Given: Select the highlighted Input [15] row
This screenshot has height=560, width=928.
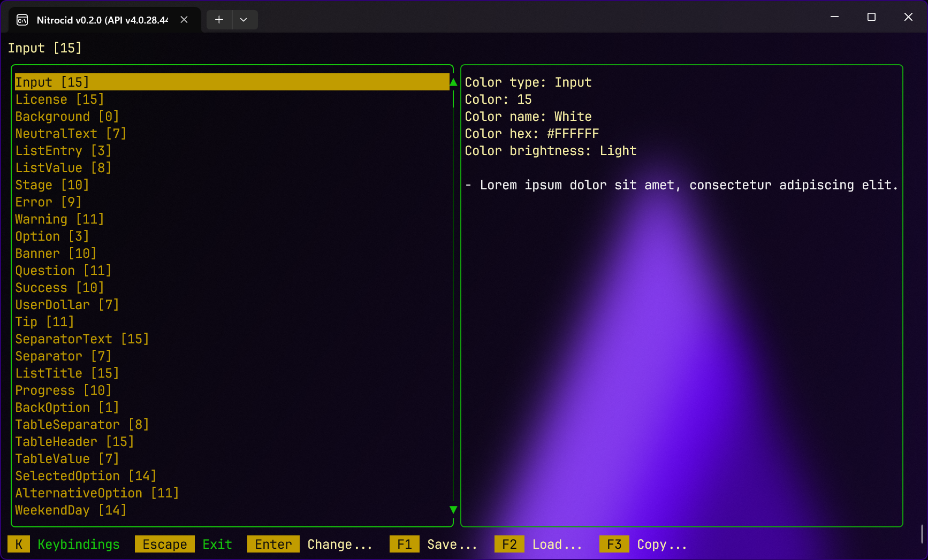Looking at the screenshot, I should [x=52, y=82].
